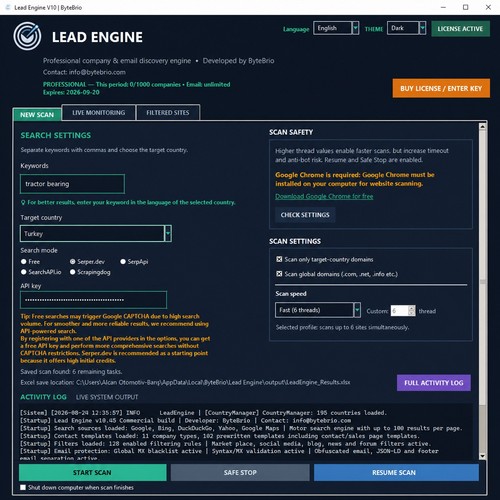Click the FULL ACTIVITY LOG button

point(434,383)
